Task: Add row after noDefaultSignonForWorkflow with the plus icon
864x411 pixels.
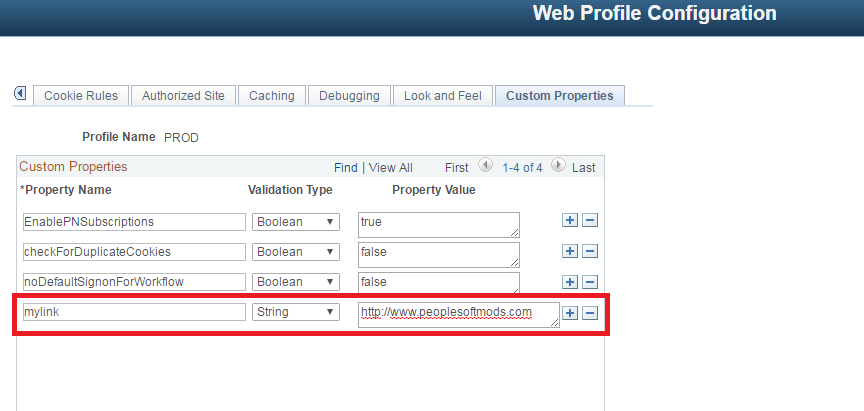Action: [569, 282]
